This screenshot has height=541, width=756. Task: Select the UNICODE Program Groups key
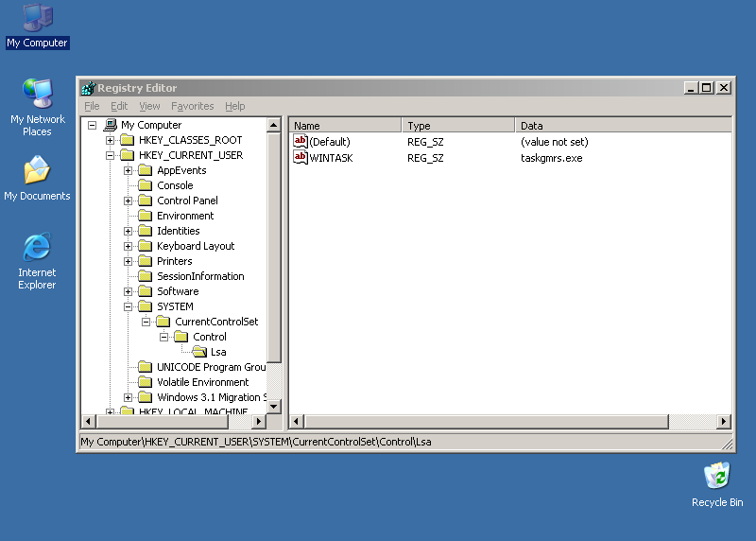click(211, 367)
